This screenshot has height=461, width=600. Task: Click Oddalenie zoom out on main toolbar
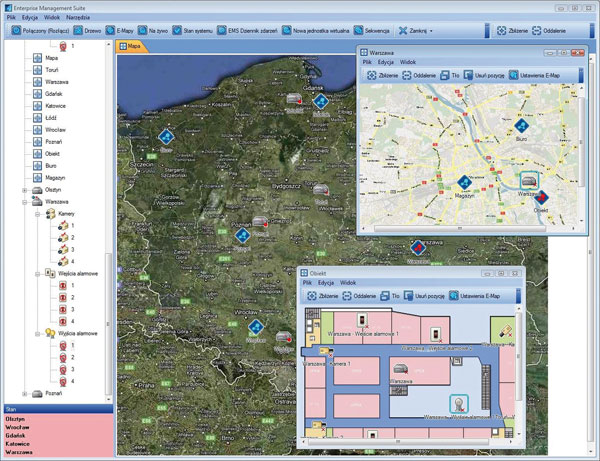(549, 31)
